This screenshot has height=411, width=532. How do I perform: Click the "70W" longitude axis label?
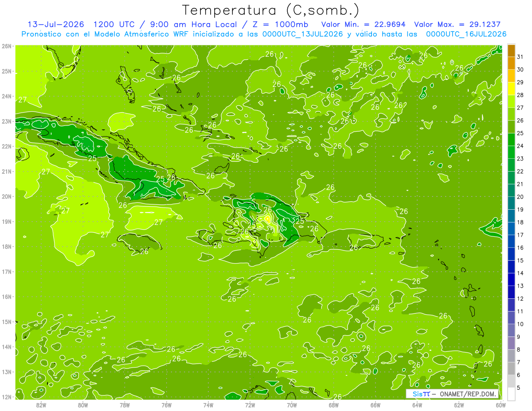292,405
